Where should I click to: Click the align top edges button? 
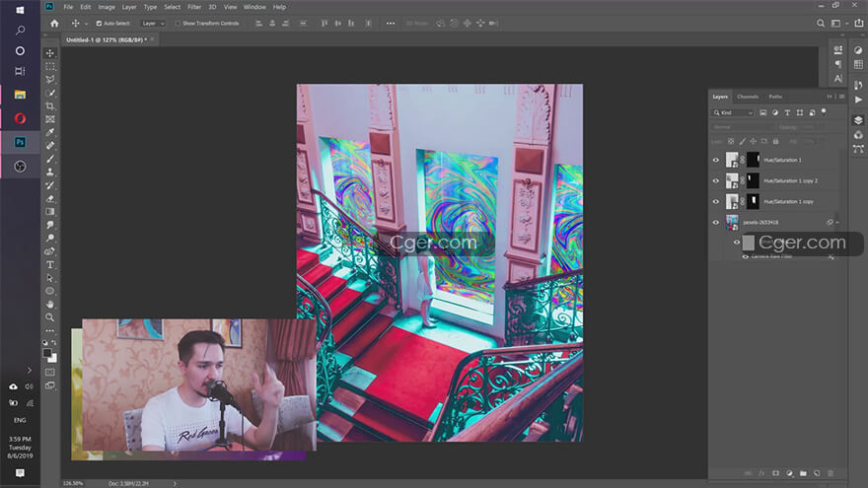pyautogui.click(x=325, y=24)
